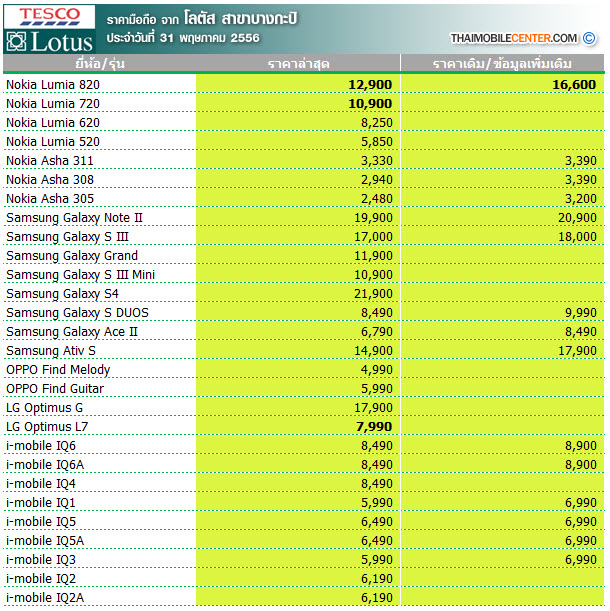Select OPPO Find Guitar model name
This screenshot has width=610, height=611.
pos(55,389)
